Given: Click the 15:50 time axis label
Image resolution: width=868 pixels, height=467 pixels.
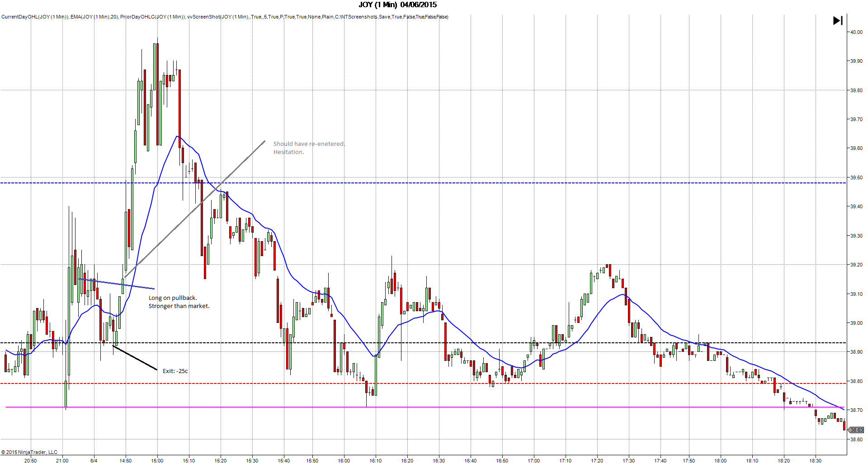Looking at the screenshot, I should pyautogui.click(x=312, y=461).
